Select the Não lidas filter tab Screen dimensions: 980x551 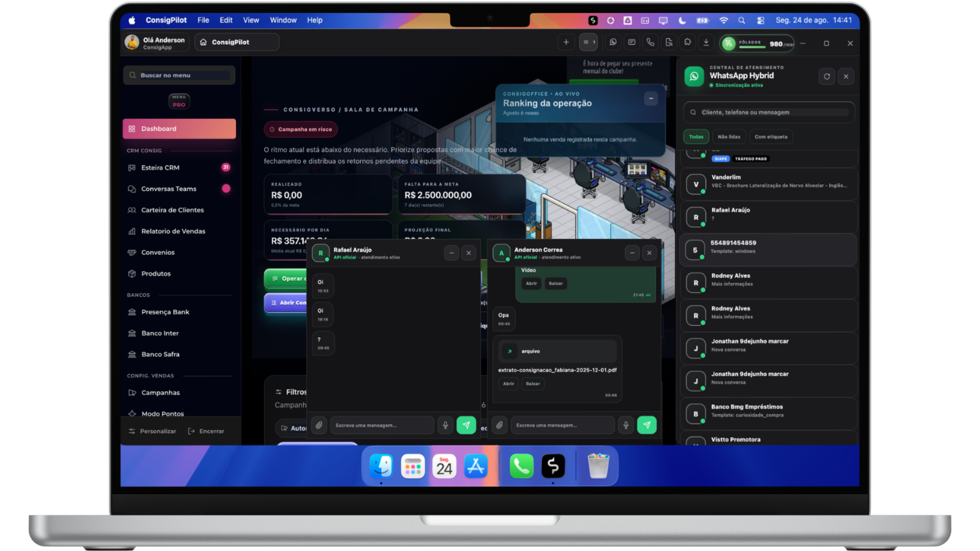pos(729,137)
